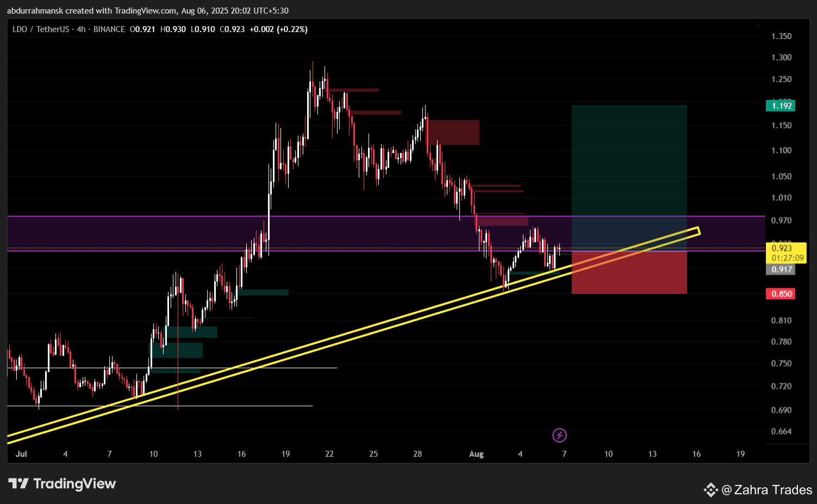Select the gray 0.917 price label

[781, 269]
